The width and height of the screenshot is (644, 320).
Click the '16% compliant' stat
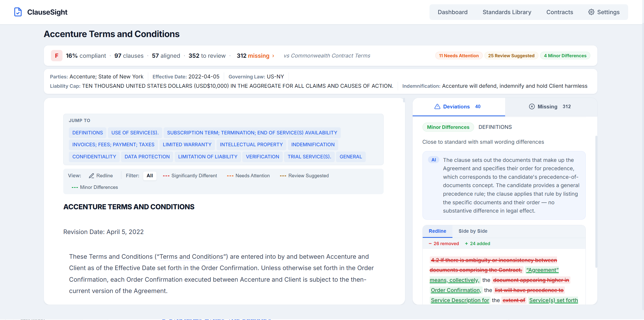tap(86, 56)
